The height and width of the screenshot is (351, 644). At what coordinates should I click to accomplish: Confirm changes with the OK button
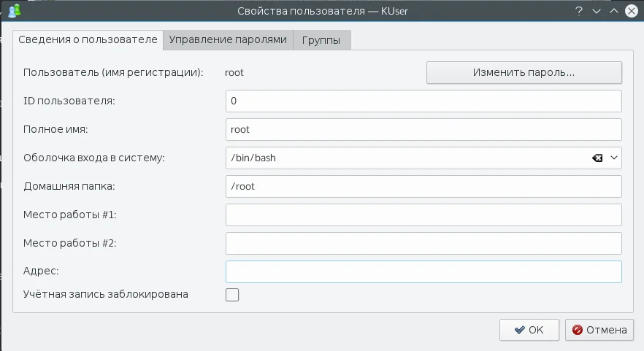tap(529, 330)
